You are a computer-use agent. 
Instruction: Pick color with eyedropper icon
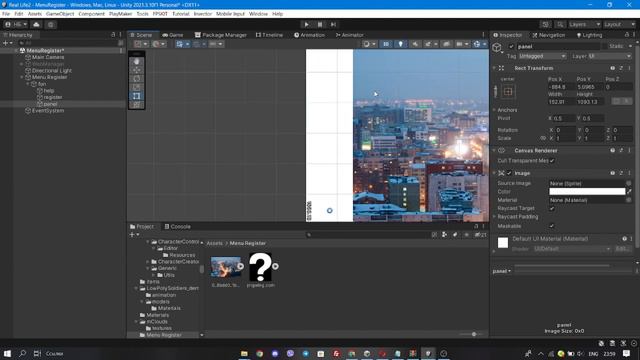pyautogui.click(x=629, y=191)
